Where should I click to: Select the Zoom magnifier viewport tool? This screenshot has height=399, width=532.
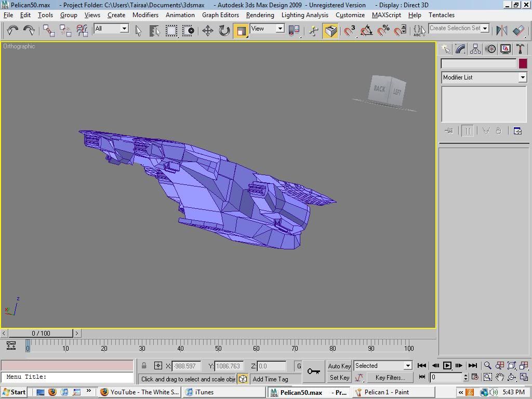(487, 365)
